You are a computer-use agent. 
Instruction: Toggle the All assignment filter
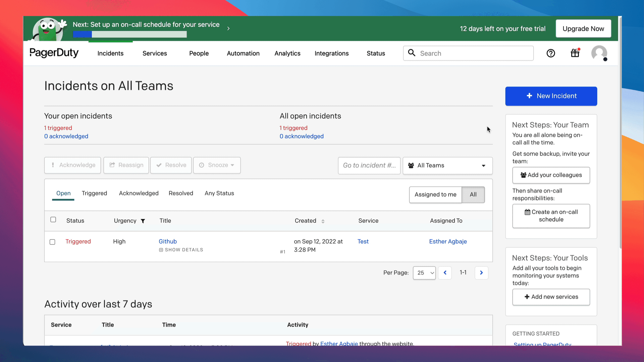click(473, 195)
